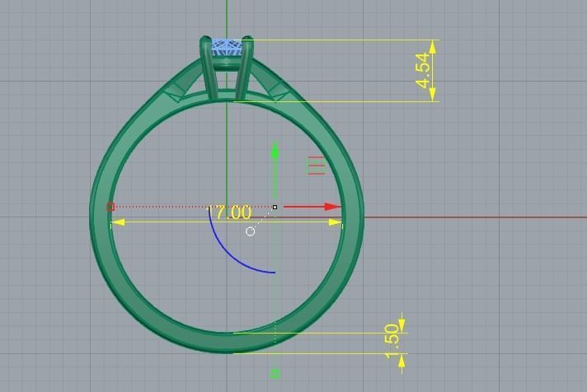
Task: Click the red square scale handle
Action: point(110,207)
